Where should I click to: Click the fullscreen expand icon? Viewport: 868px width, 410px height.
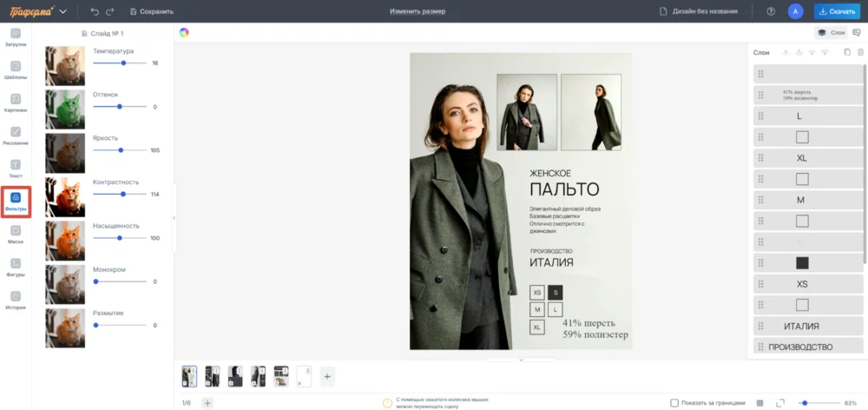click(780, 403)
